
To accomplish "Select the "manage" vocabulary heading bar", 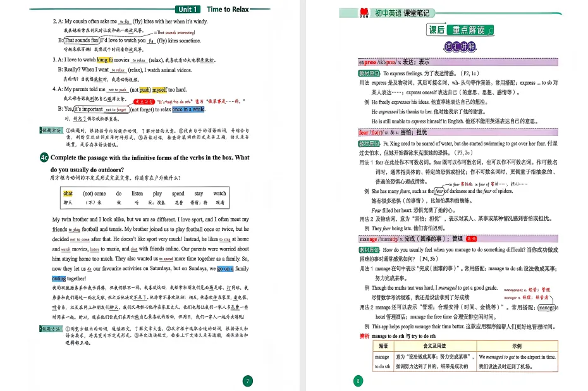I will 458,239.
